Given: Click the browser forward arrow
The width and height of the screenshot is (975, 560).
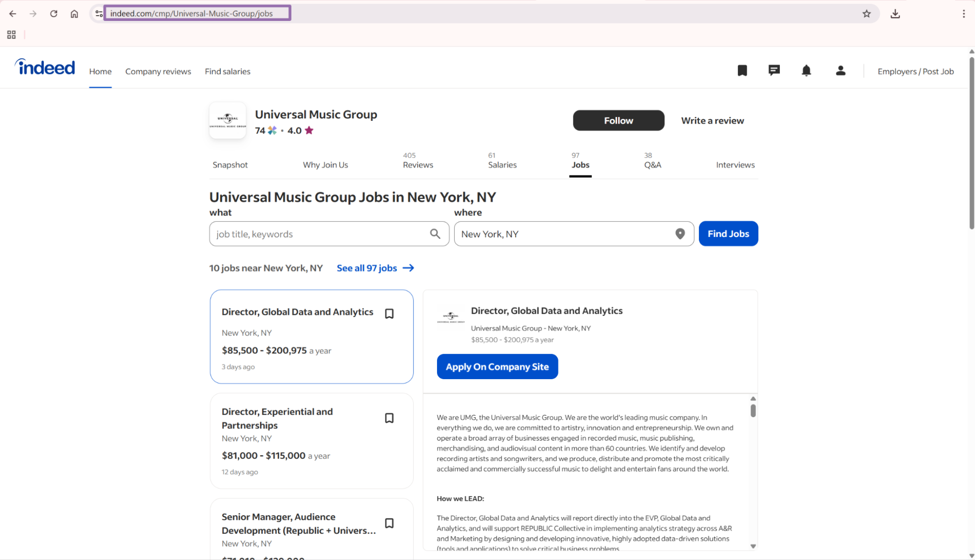Looking at the screenshot, I should (33, 14).
